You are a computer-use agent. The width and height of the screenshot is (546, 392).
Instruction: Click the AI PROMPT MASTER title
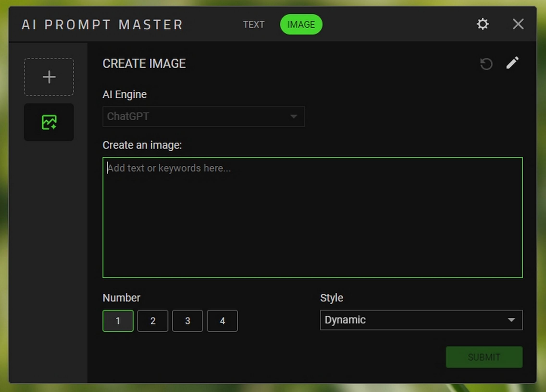point(102,25)
